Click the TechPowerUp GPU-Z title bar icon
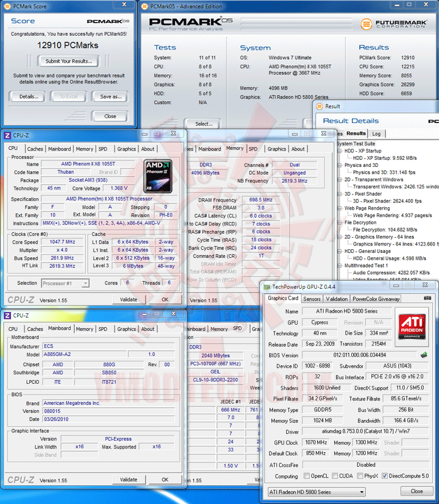 click(266, 286)
